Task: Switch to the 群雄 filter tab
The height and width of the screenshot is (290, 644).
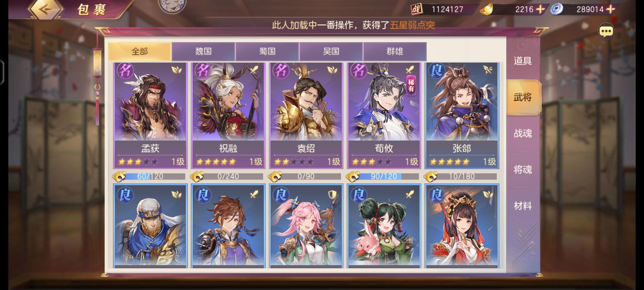Action: coord(395,52)
